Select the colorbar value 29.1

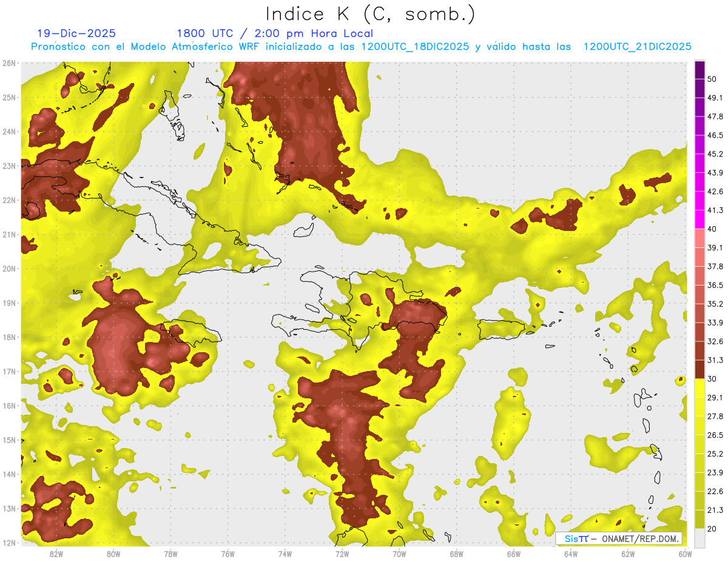pyautogui.click(x=716, y=397)
